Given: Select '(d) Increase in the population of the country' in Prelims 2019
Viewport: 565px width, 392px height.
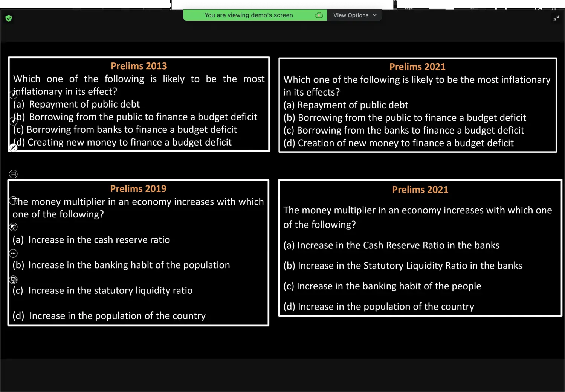Looking at the screenshot, I should (x=109, y=316).
